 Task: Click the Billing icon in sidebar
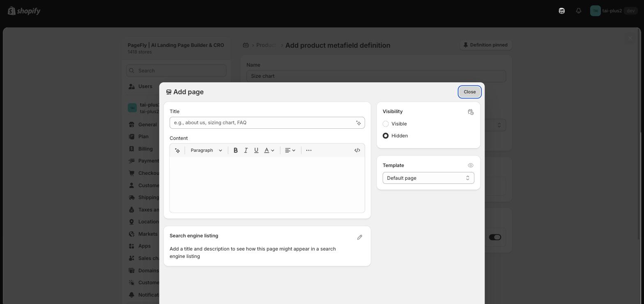coord(131,149)
